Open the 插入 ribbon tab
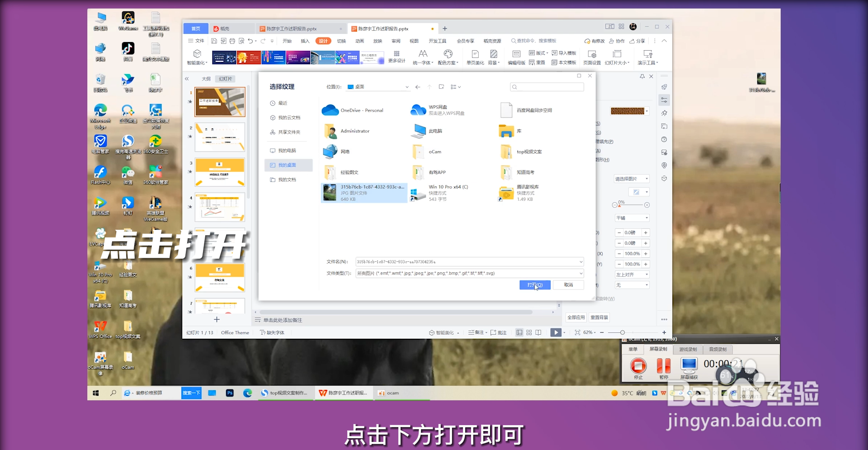 [305, 41]
